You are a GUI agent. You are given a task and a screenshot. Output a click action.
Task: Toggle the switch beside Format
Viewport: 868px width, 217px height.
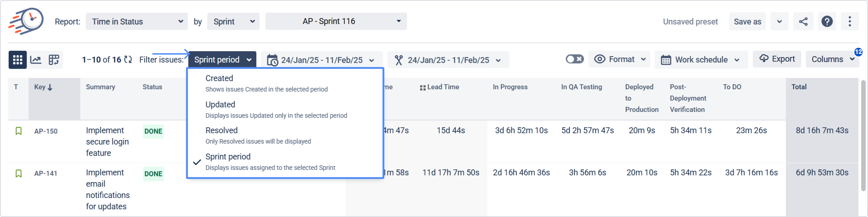click(x=574, y=59)
